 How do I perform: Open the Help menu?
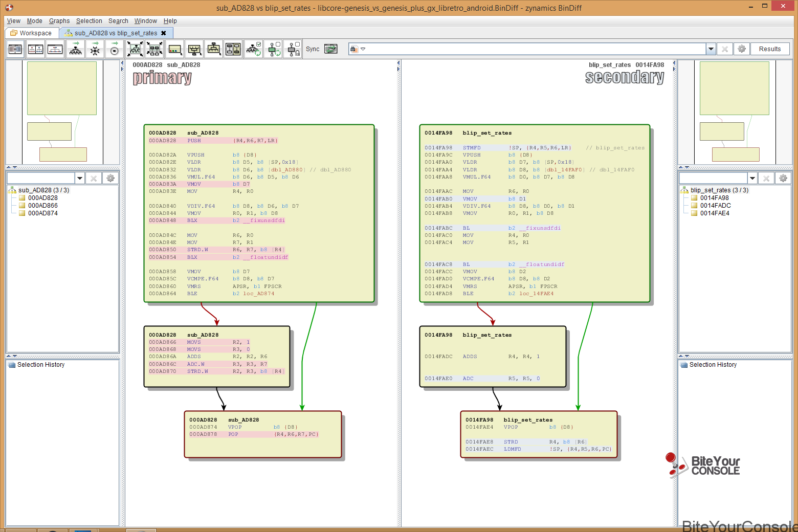pyautogui.click(x=170, y=21)
